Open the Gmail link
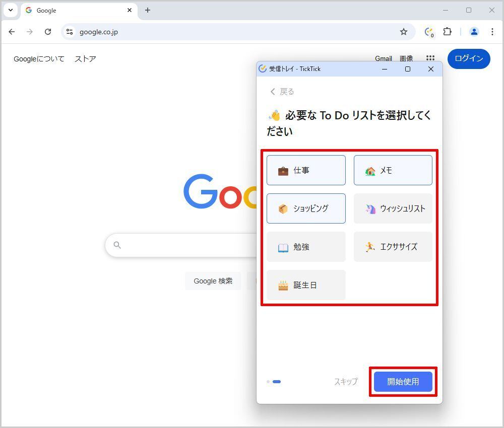Viewport: 504px width, 428px height. tap(384, 58)
